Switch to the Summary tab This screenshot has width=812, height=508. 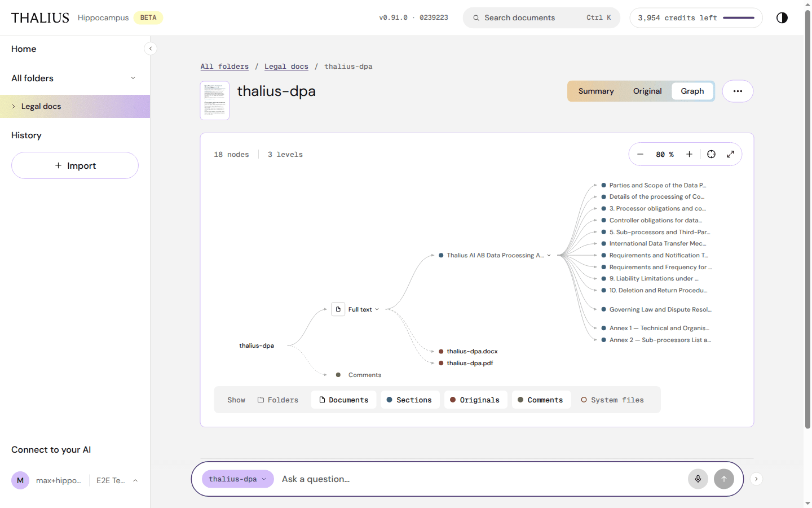click(x=596, y=91)
